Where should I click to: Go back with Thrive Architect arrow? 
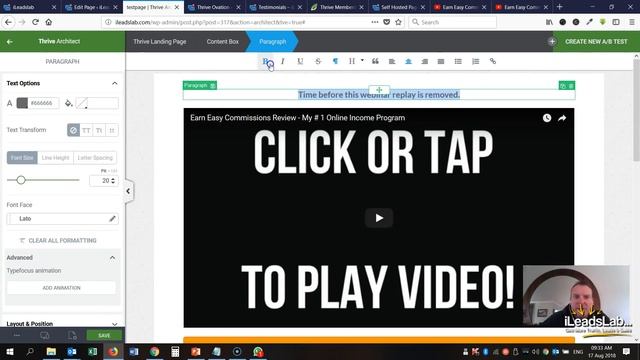(9, 42)
